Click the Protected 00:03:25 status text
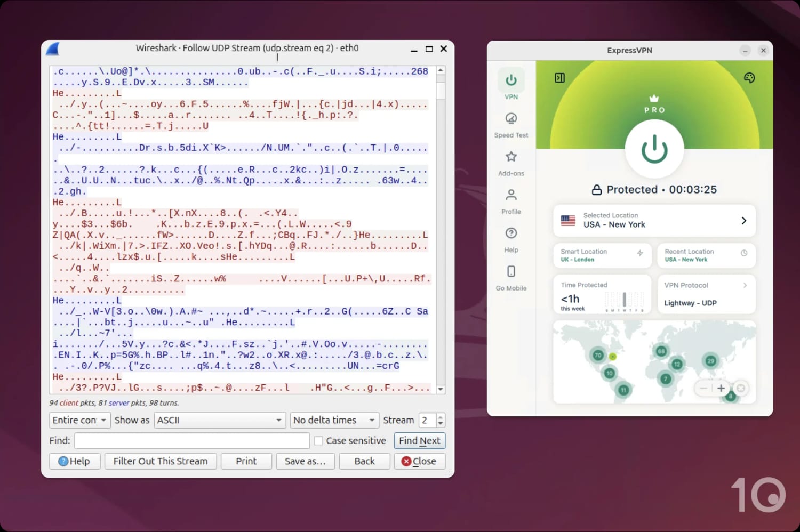 pyautogui.click(x=654, y=189)
